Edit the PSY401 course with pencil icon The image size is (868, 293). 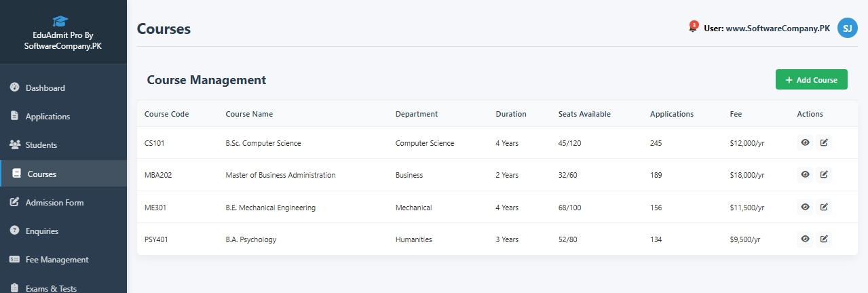point(824,239)
